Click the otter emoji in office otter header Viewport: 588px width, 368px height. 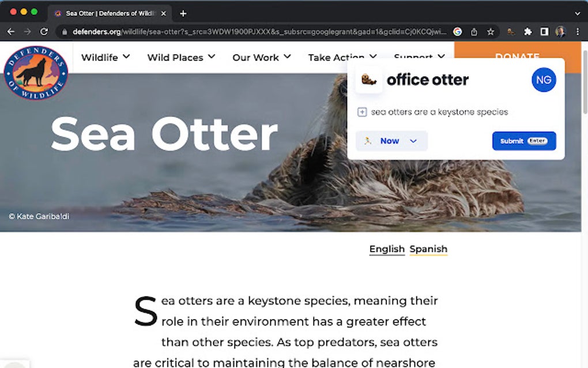tap(368, 79)
